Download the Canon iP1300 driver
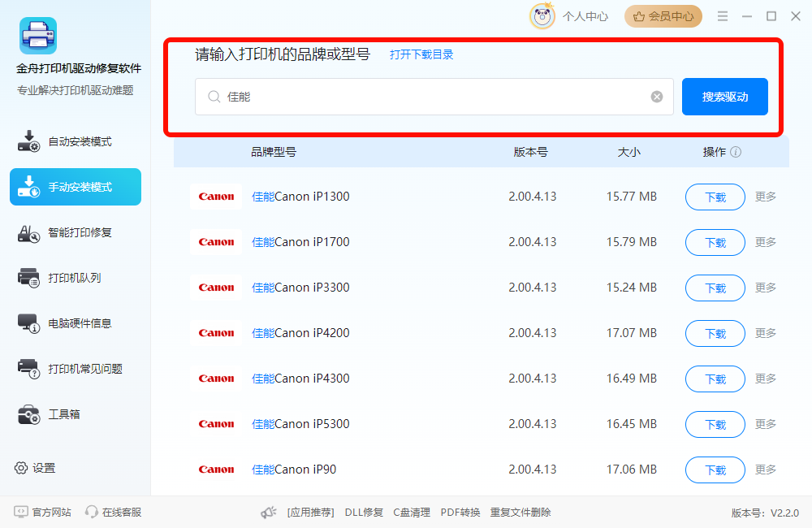The height and width of the screenshot is (528, 812). pos(715,197)
